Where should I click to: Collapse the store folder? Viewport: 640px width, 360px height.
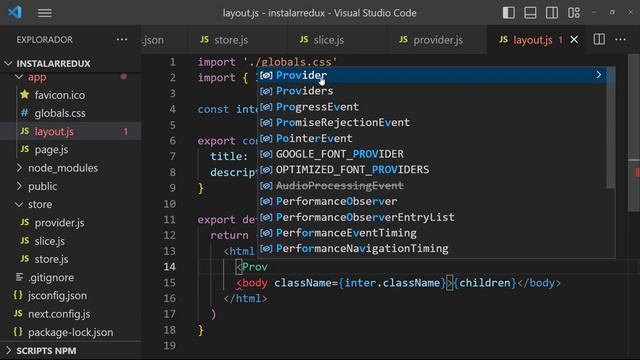click(40, 204)
